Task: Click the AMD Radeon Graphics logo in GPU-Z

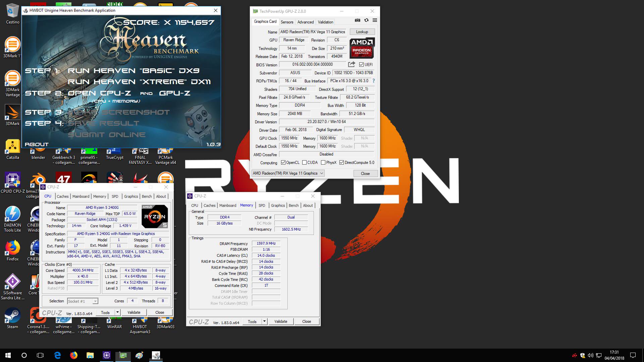Action: (x=362, y=48)
